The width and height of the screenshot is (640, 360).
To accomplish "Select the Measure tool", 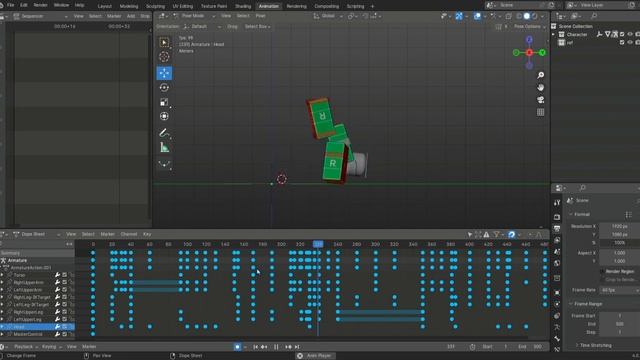I will tap(164, 147).
